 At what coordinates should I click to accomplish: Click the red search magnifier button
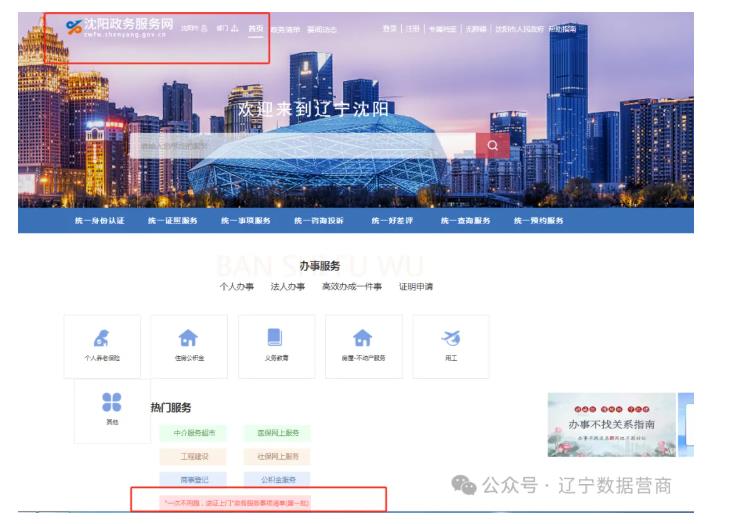coord(492,146)
